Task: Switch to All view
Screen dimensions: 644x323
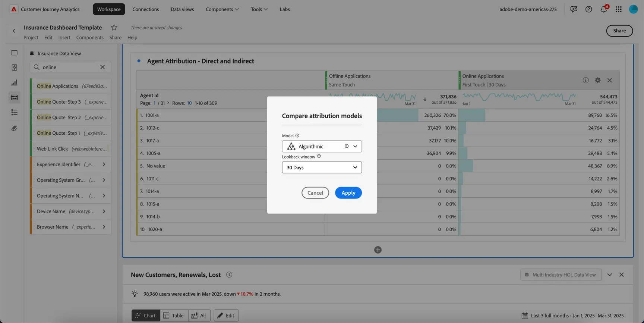Action: pyautogui.click(x=199, y=316)
